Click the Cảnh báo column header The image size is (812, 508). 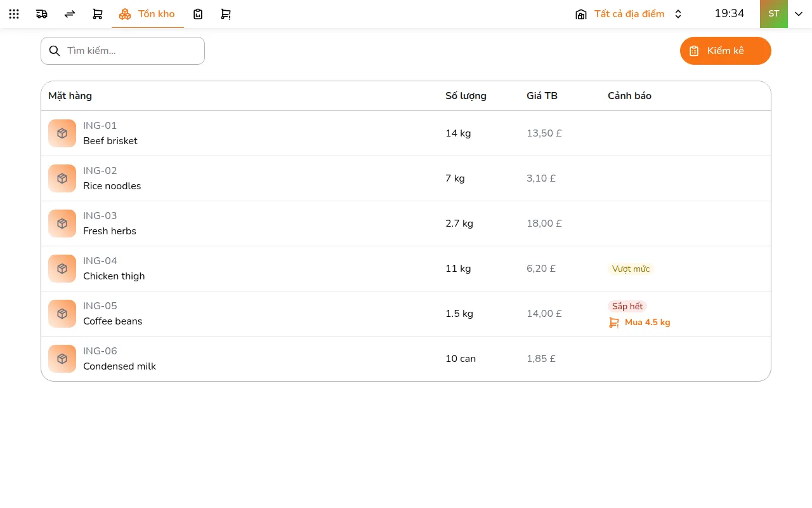[629, 96]
